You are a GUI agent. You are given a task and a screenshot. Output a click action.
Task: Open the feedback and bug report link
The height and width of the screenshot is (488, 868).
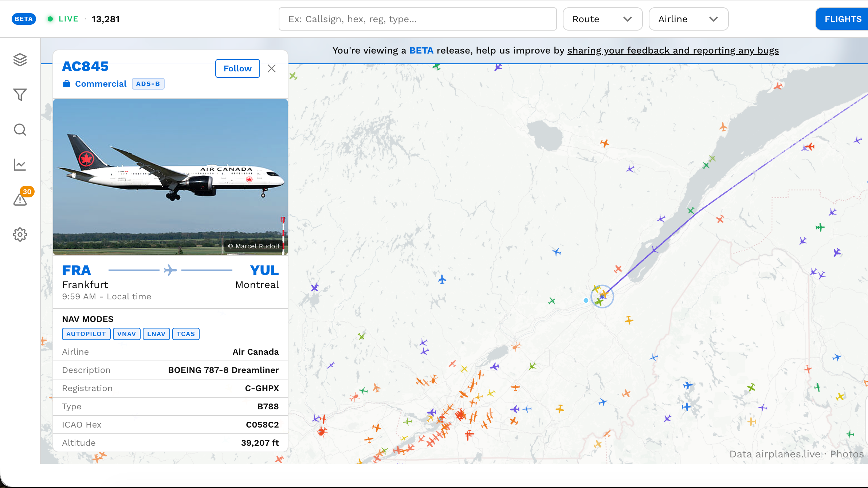(x=673, y=50)
